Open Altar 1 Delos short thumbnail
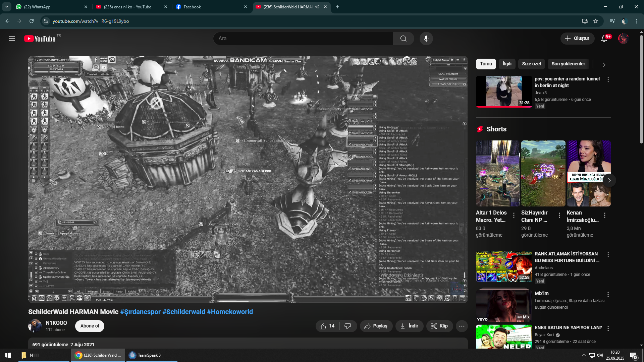The image size is (644, 362). tap(498, 173)
